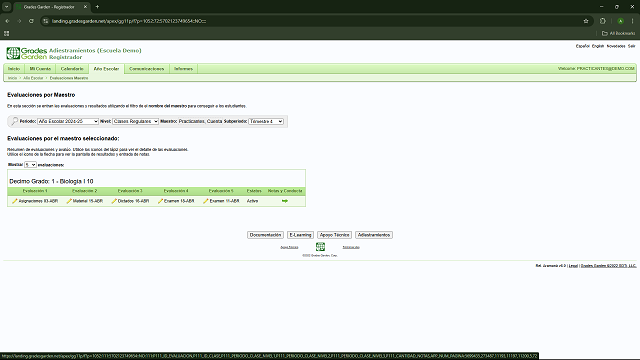Viewport: 640px width, 360px height.
Task: Open grades via green arrow under Notas y Conducta
Action: click(285, 201)
